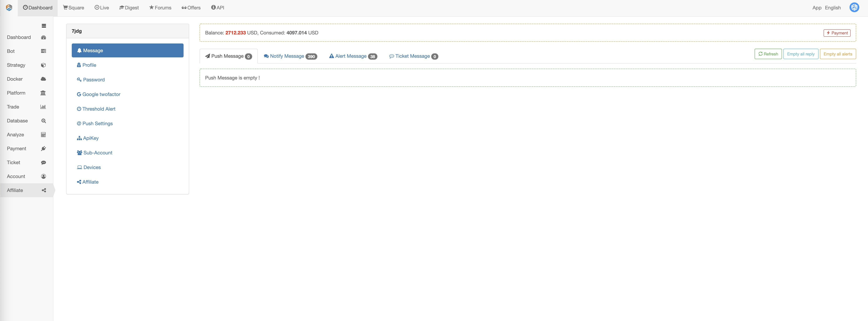Screen dimensions: 868x321
Task: Click the Refresh button
Action: click(768, 54)
